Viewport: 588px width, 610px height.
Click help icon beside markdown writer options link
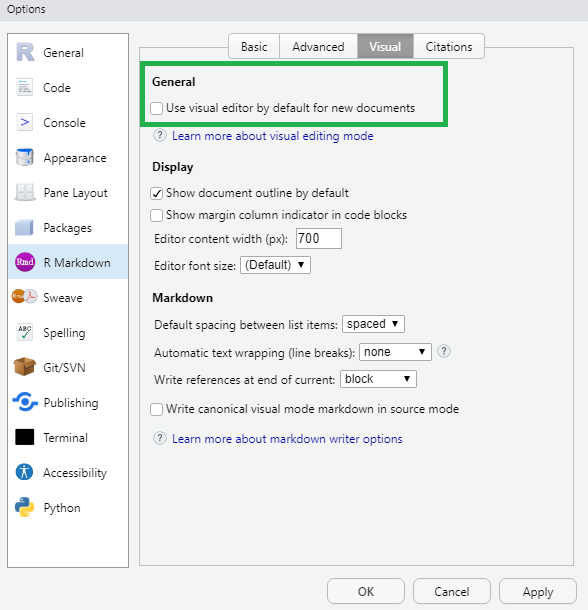[x=160, y=438]
